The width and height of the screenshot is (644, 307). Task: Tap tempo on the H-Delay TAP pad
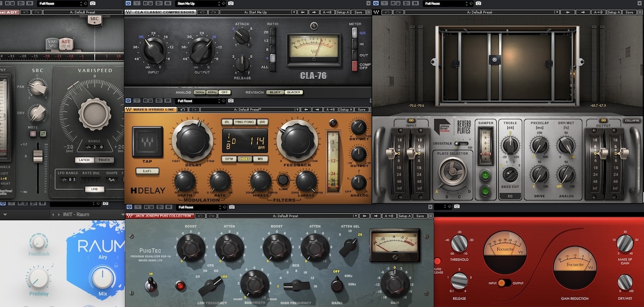147,142
